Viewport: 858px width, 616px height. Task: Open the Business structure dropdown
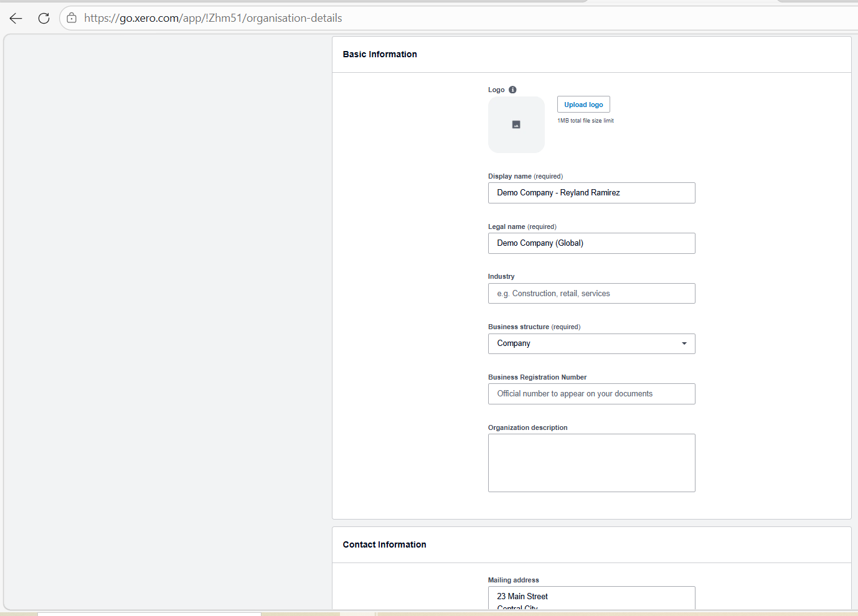tap(592, 343)
